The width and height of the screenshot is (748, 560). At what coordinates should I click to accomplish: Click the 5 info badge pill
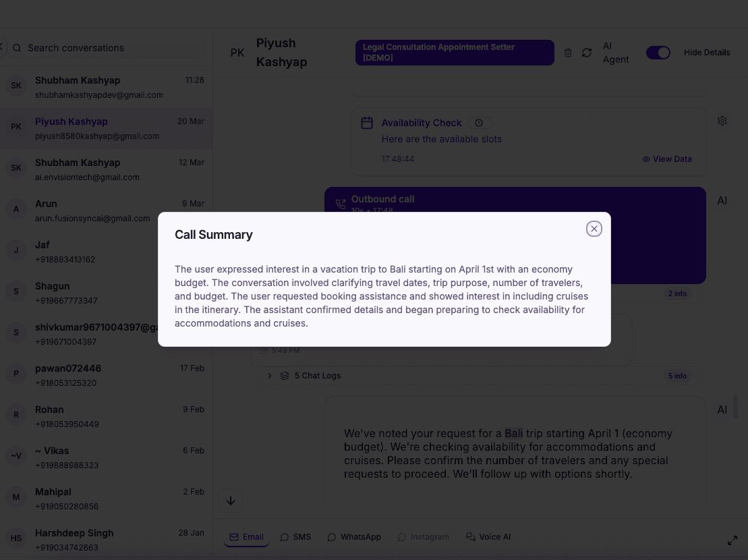pos(677,376)
